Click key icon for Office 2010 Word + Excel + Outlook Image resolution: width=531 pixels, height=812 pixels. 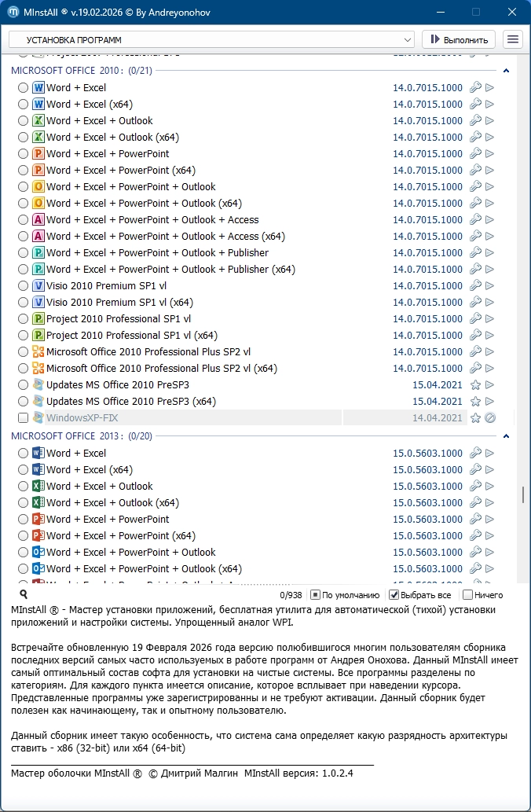475,121
